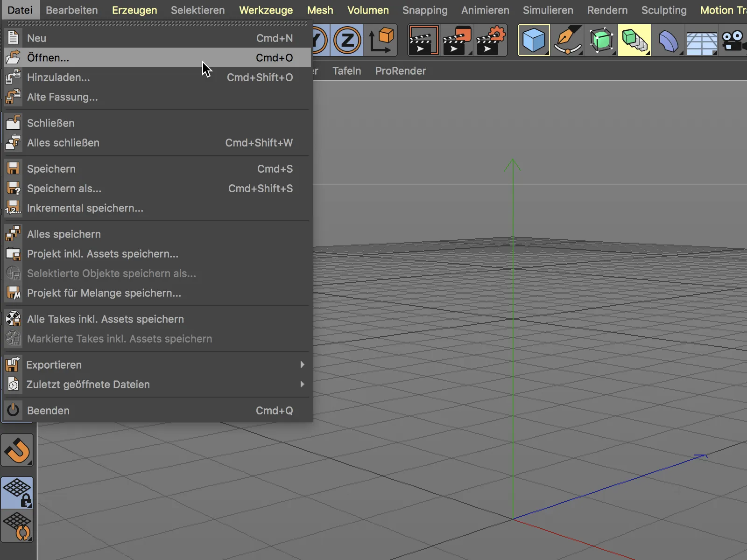Switch to the ProRender tab
The height and width of the screenshot is (560, 747).
coord(400,71)
